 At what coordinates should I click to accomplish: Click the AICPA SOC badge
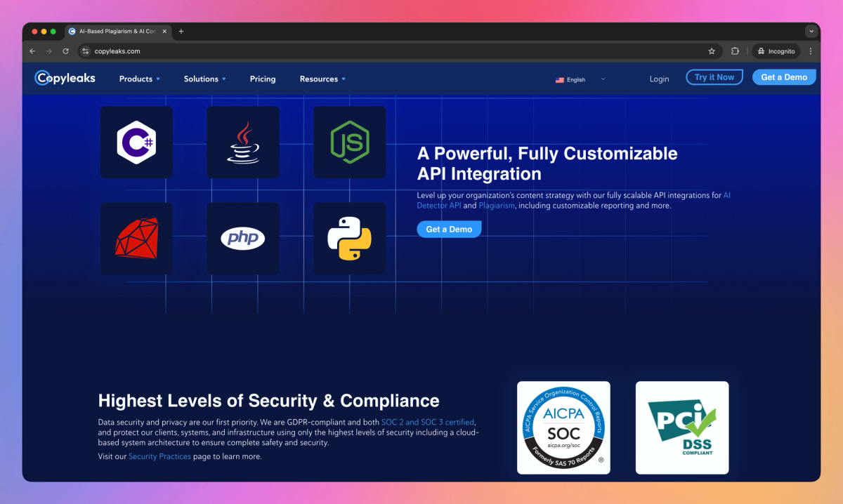(563, 427)
